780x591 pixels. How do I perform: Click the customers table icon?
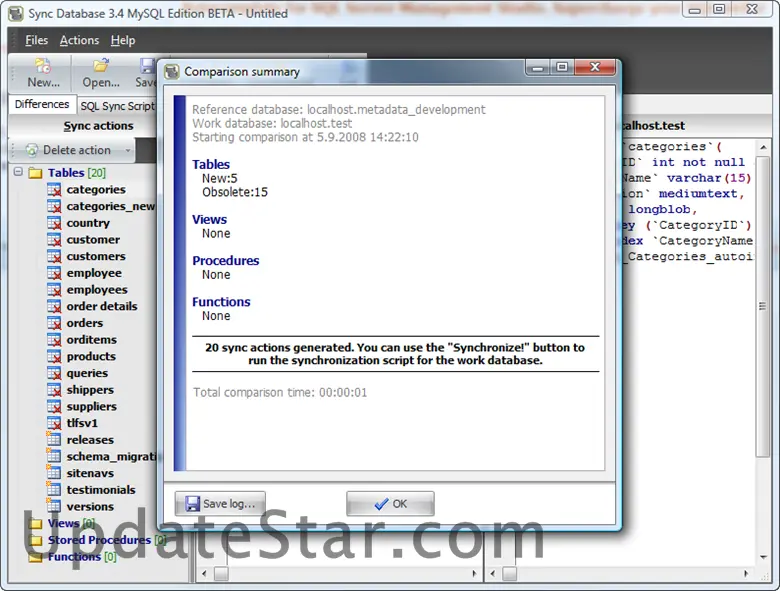tap(54, 256)
